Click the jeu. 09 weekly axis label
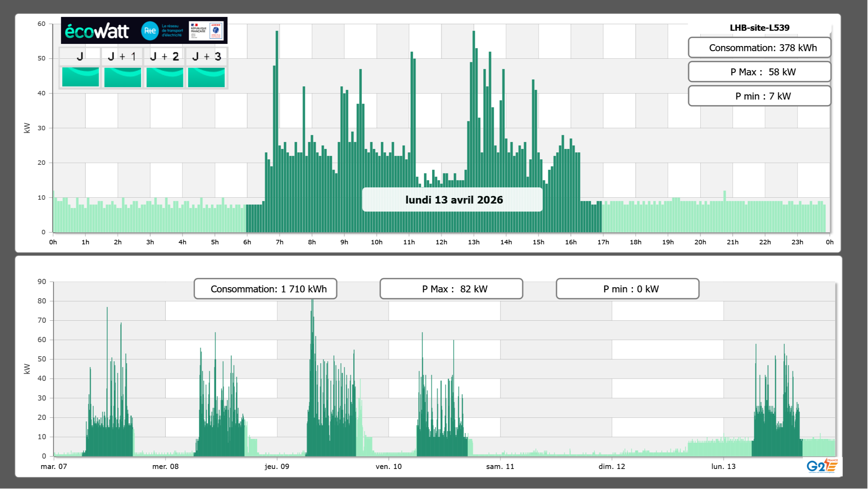The image size is (868, 489). [x=277, y=466]
